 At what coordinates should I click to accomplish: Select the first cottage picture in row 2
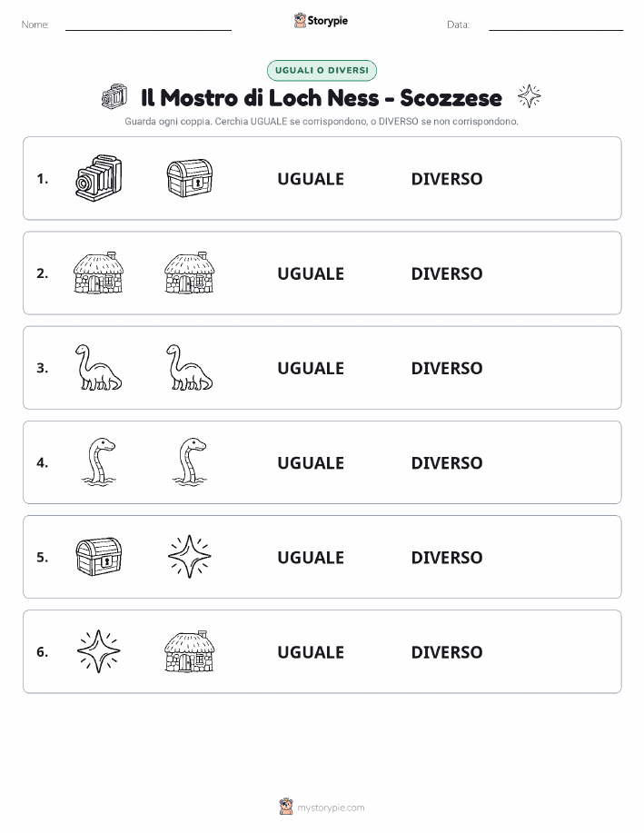tap(98, 273)
